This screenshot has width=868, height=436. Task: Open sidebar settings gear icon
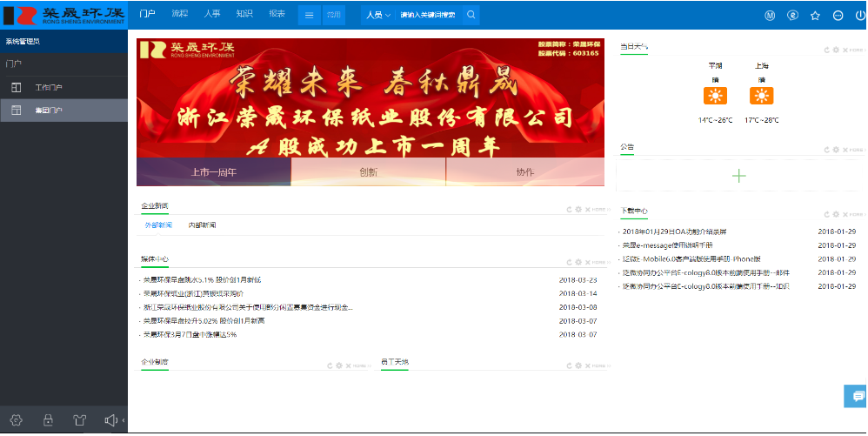coord(16,420)
